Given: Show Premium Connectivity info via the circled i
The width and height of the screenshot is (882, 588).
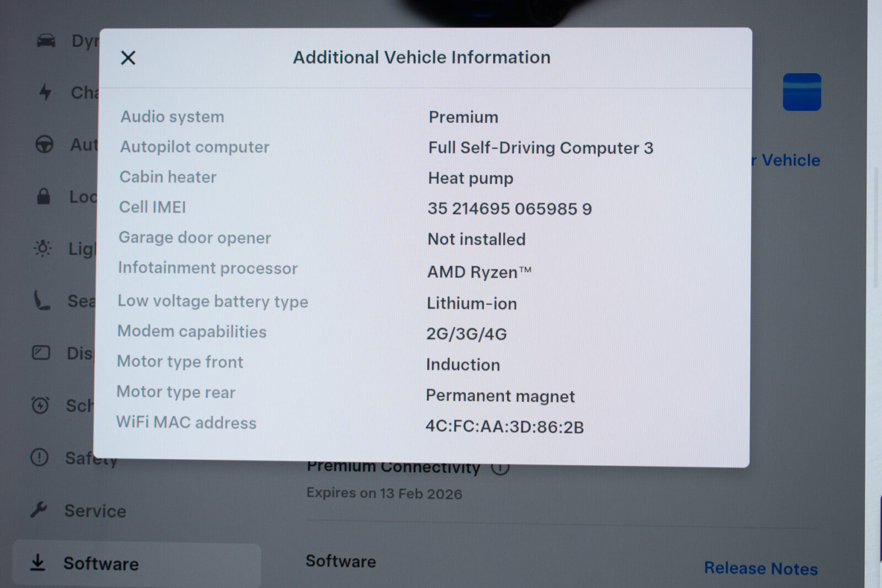Looking at the screenshot, I should pyautogui.click(x=501, y=469).
